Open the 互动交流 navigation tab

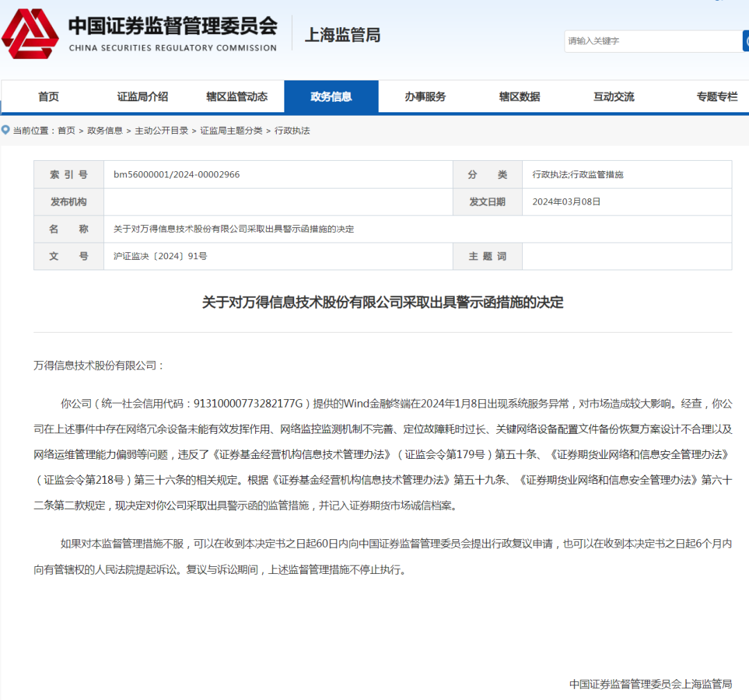point(614,96)
